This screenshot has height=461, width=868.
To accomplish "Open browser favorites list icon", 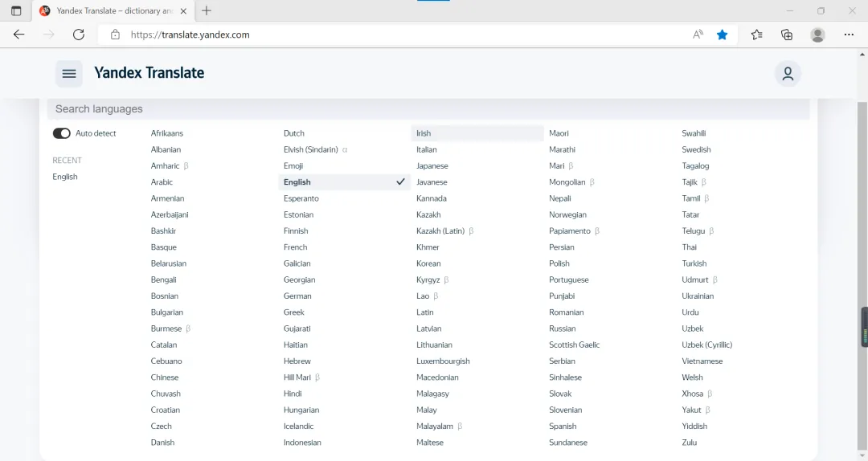I will (757, 35).
